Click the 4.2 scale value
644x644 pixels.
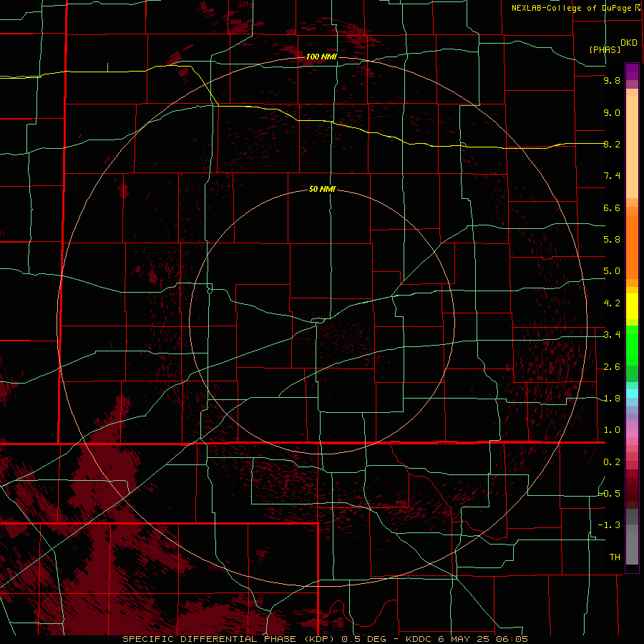pyautogui.click(x=612, y=303)
